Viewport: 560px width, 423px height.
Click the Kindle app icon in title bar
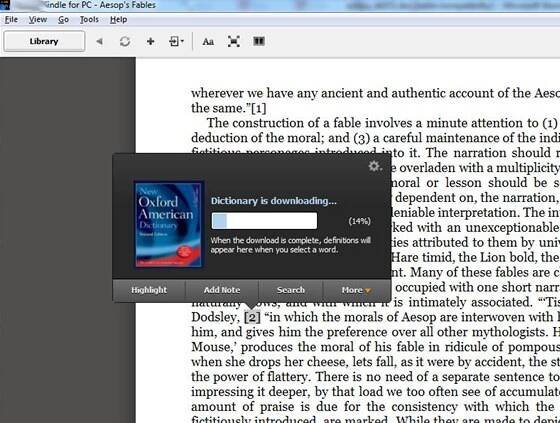5,5
